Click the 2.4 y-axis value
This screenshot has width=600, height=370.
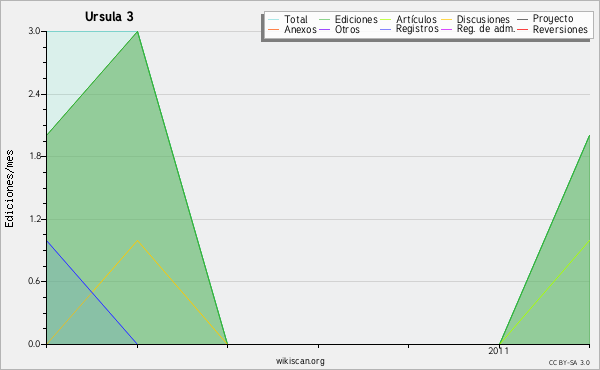(34, 94)
